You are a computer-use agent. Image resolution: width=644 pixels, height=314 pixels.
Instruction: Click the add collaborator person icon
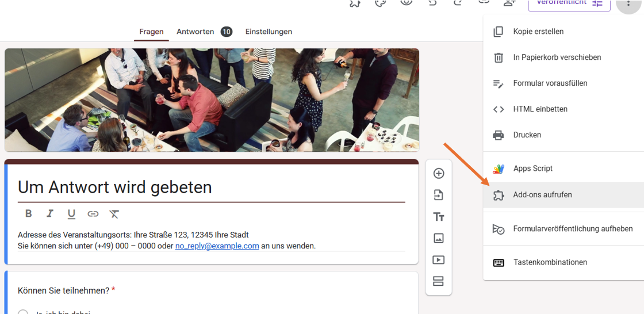tap(509, 3)
